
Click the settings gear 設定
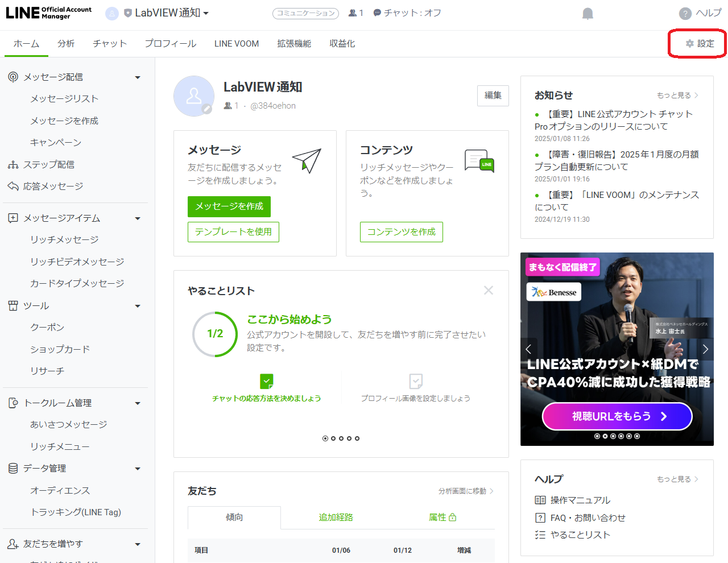tap(700, 44)
